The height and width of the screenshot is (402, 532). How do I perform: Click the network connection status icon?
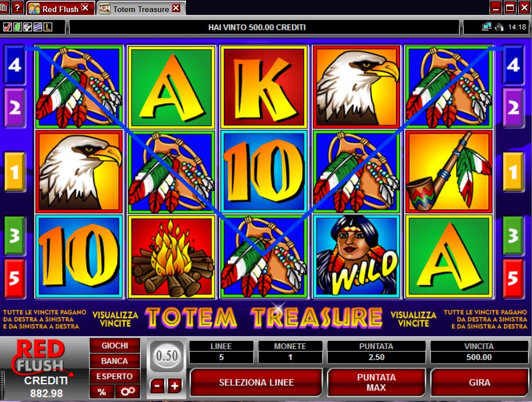click(486, 27)
